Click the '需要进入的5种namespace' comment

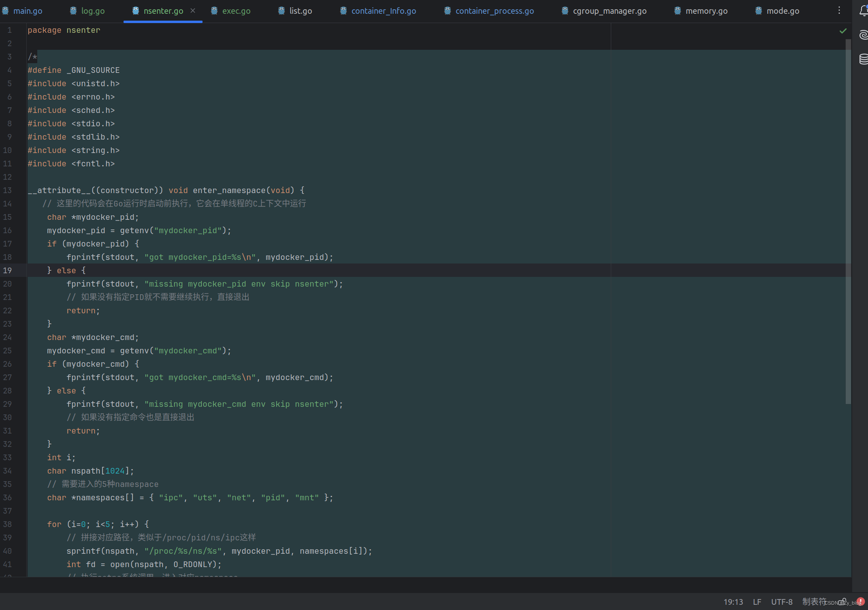103,484
